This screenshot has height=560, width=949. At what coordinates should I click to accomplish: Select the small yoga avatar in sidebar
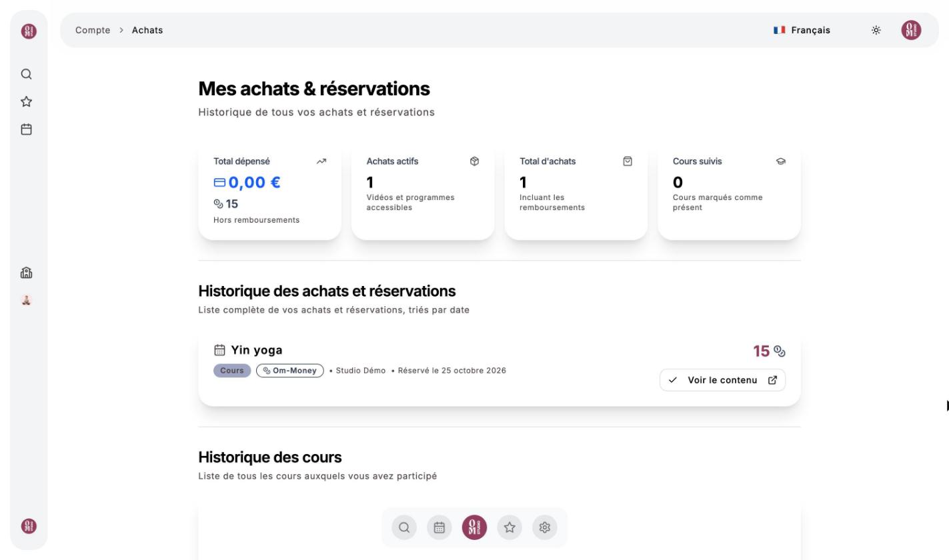tap(27, 300)
